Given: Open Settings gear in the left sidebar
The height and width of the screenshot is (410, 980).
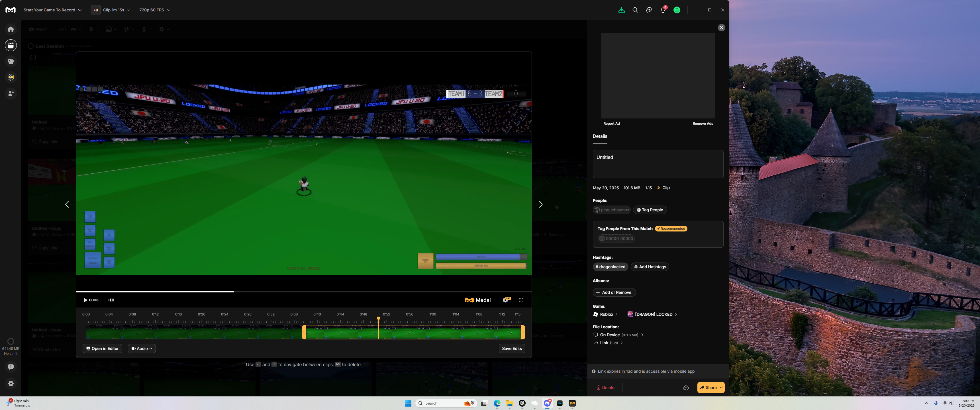Looking at the screenshot, I should [x=11, y=383].
